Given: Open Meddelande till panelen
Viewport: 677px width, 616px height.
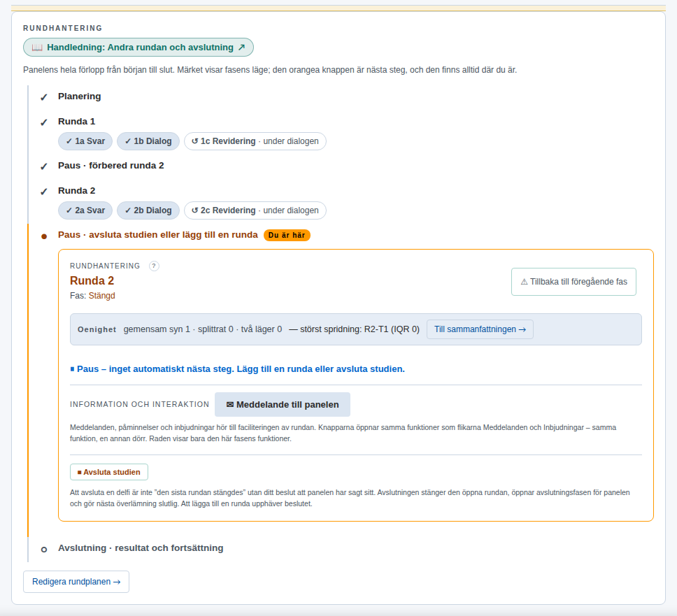Looking at the screenshot, I should [283, 404].
